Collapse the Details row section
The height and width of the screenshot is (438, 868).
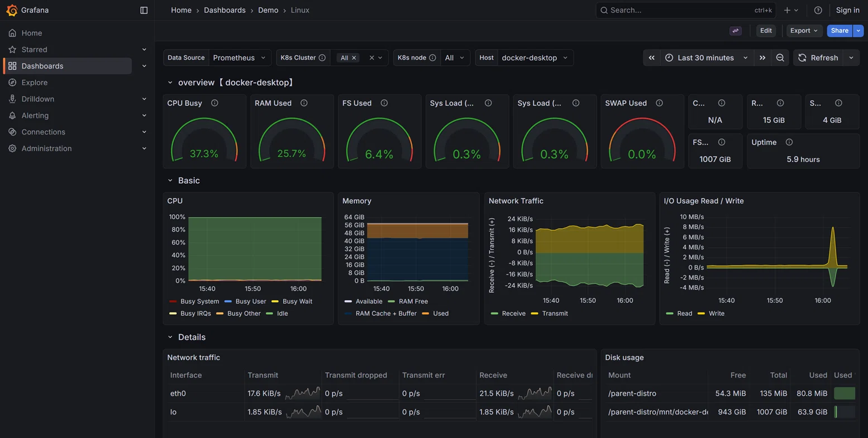pyautogui.click(x=170, y=338)
